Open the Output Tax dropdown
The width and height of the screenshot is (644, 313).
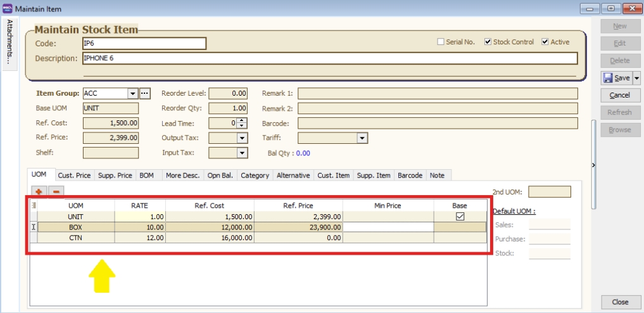(x=242, y=138)
